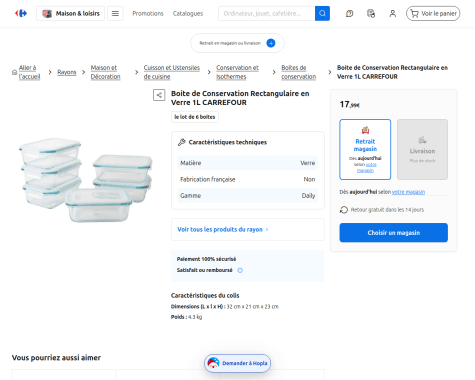
Task: Click the Matière Verre row
Action: (247, 163)
